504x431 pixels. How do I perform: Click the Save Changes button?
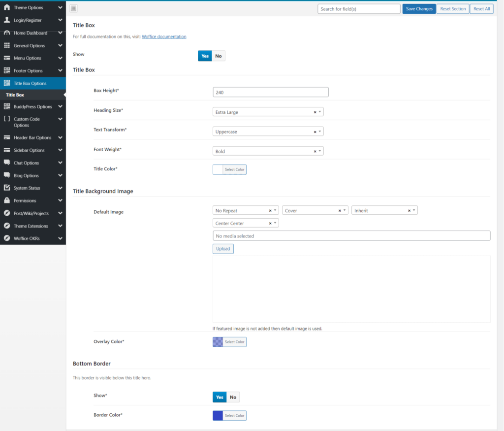419,9
